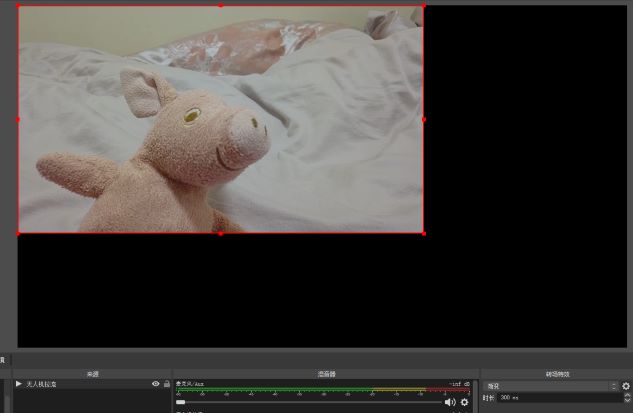Click the top-left red resize handle
Screen dimensions: 633x413
click(x=18, y=6)
